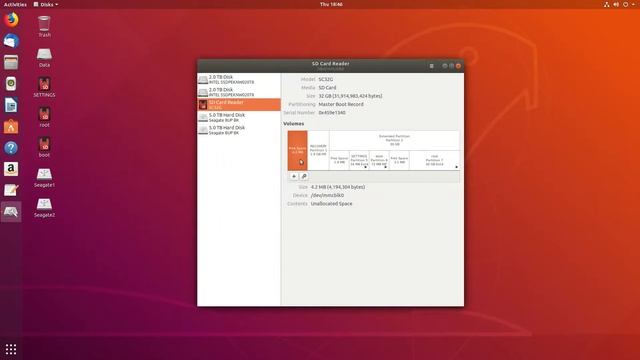Click the volume icon in the top bar

(x=616, y=4)
